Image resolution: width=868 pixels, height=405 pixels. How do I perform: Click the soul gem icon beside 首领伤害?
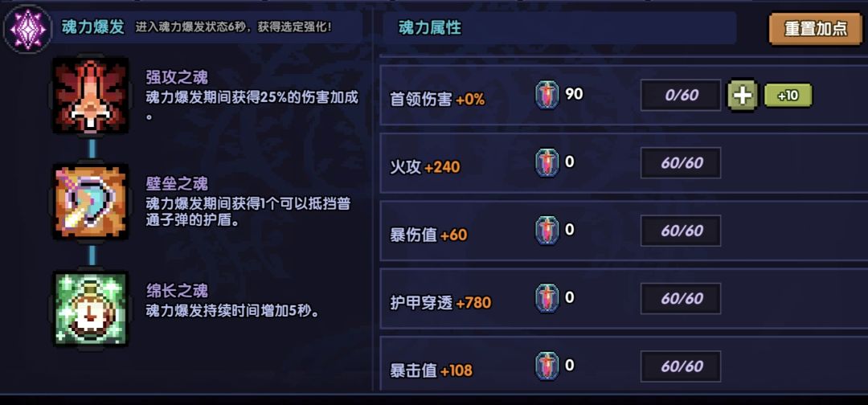[x=547, y=95]
